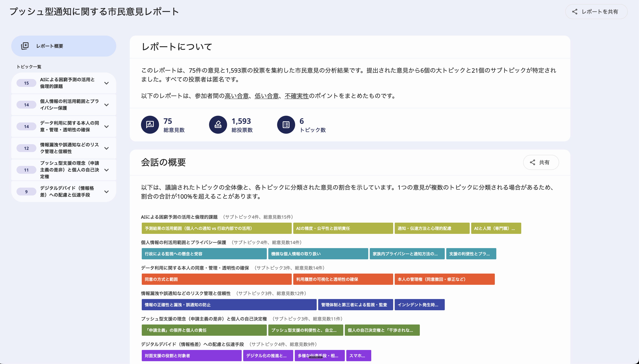Select purple block スマホ...
The image size is (639, 364).
click(x=358, y=356)
